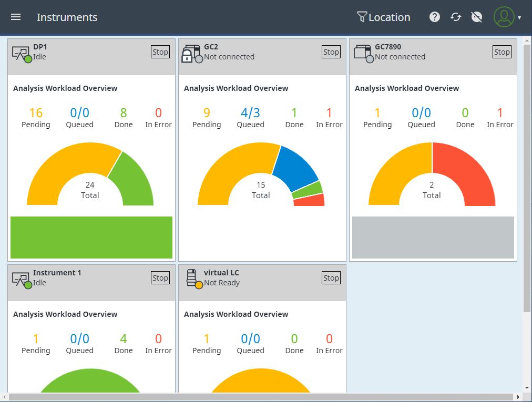
Task: Click the 15 Total label in GC2
Action: click(261, 190)
